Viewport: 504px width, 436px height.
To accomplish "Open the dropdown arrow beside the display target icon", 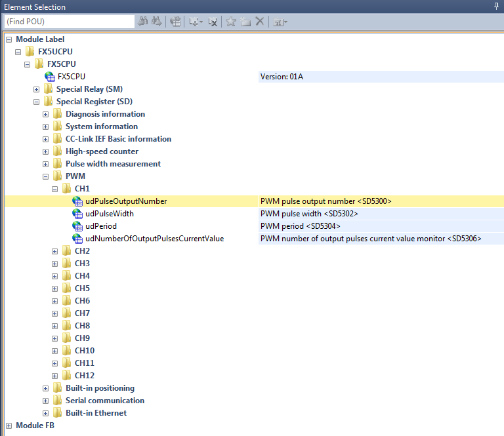I will (x=285, y=22).
